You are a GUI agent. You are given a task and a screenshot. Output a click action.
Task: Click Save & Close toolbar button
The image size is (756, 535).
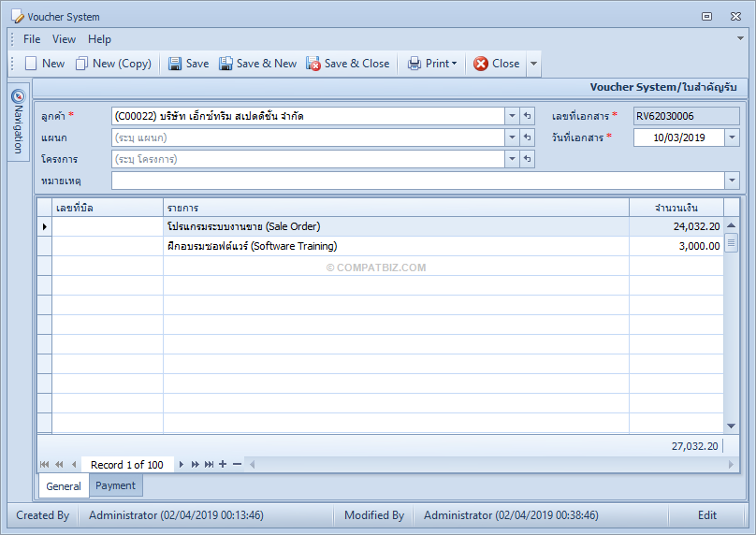click(348, 64)
